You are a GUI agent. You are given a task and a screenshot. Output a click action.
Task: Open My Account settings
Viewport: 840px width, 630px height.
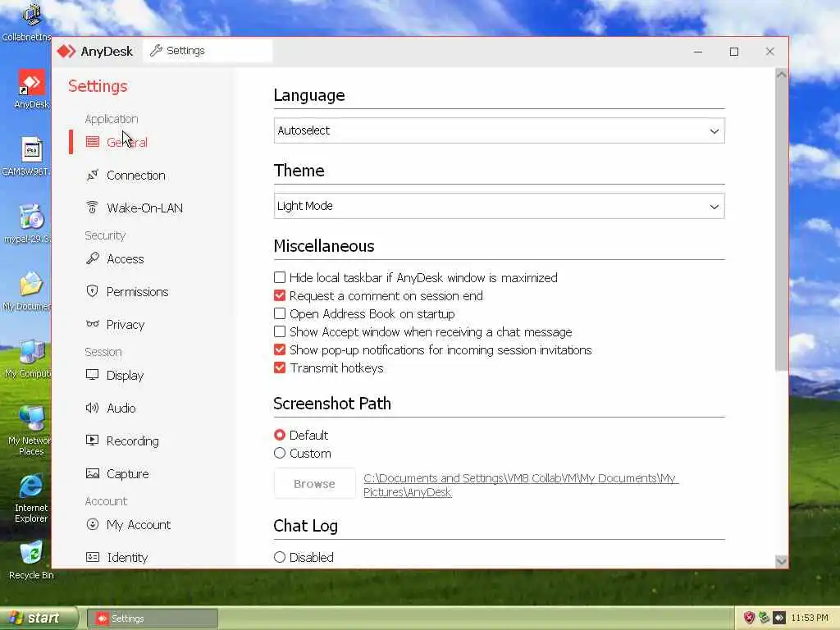coord(138,524)
